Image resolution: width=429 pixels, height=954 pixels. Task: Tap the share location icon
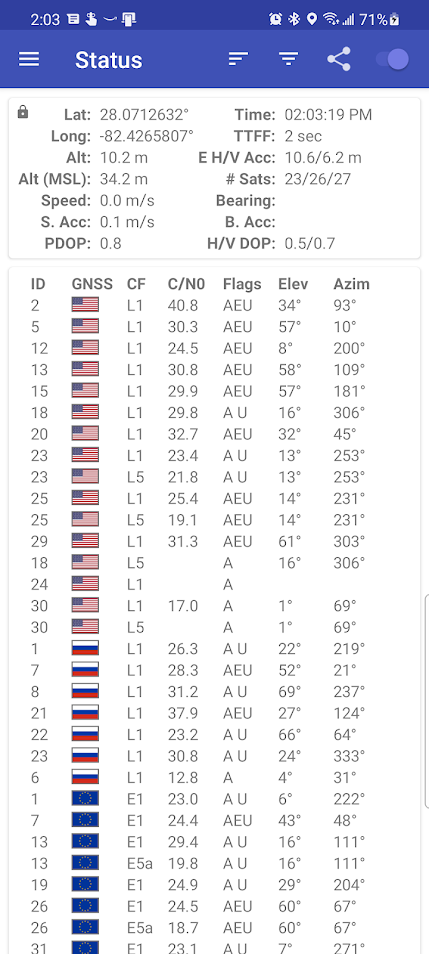(x=339, y=59)
